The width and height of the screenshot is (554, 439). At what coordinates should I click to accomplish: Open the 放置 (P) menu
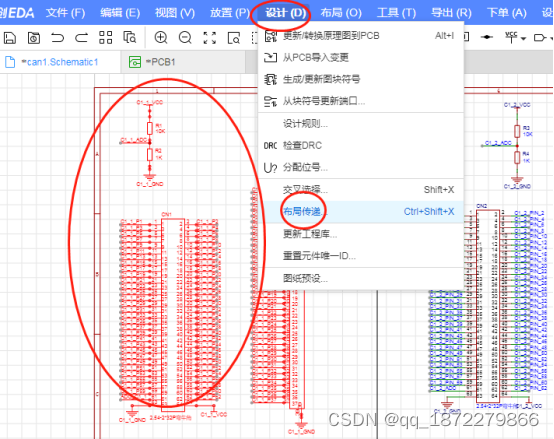click(x=230, y=13)
